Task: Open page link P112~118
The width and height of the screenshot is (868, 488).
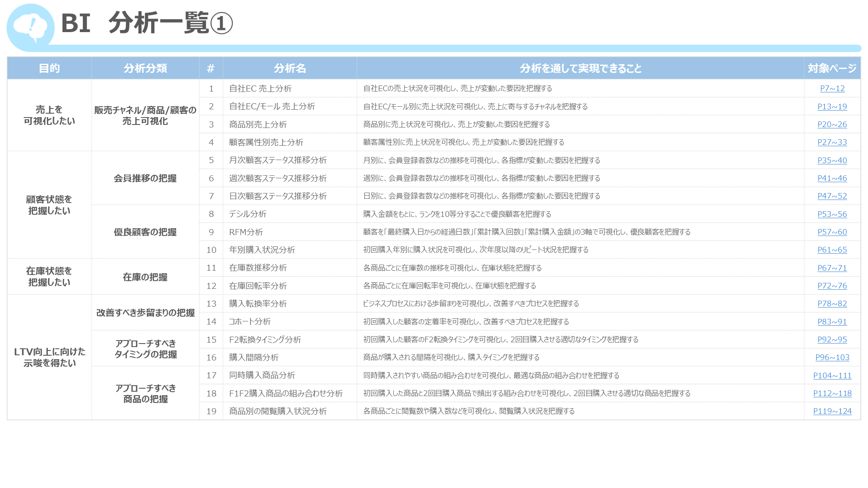Action: tap(832, 393)
